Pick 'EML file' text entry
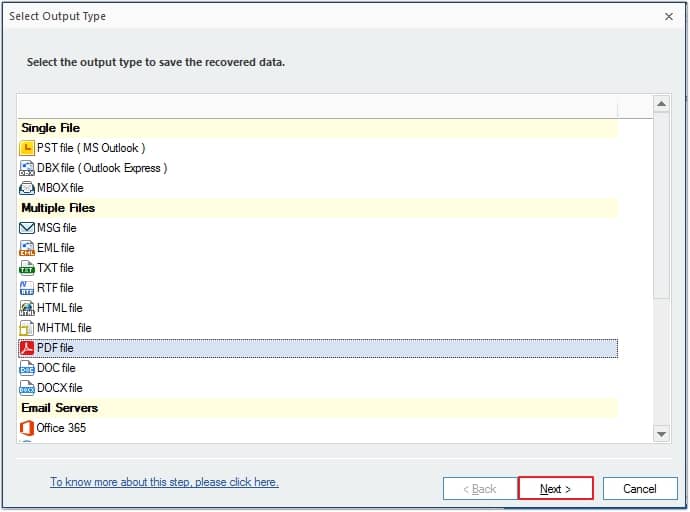Image resolution: width=690 pixels, height=512 pixels. pos(56,248)
